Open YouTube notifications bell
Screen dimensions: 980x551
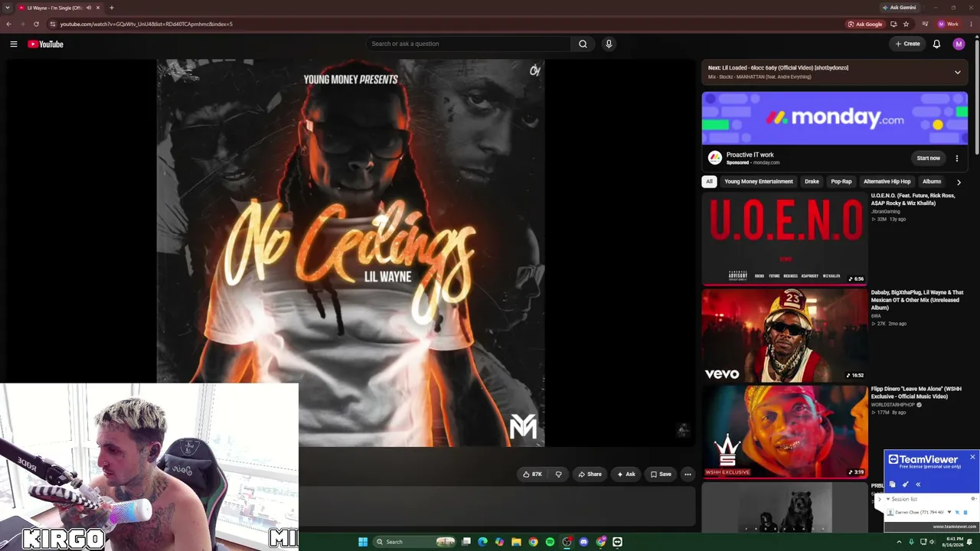[x=936, y=44]
